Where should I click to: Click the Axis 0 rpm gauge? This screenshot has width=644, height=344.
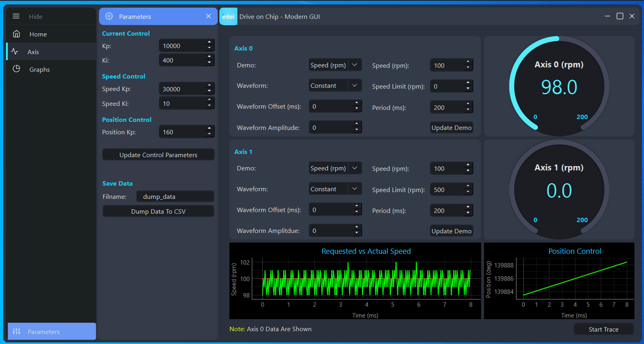point(559,86)
